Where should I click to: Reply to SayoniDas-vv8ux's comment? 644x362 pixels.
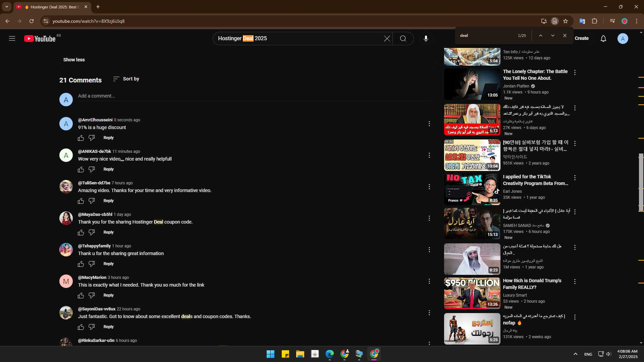coord(108,327)
